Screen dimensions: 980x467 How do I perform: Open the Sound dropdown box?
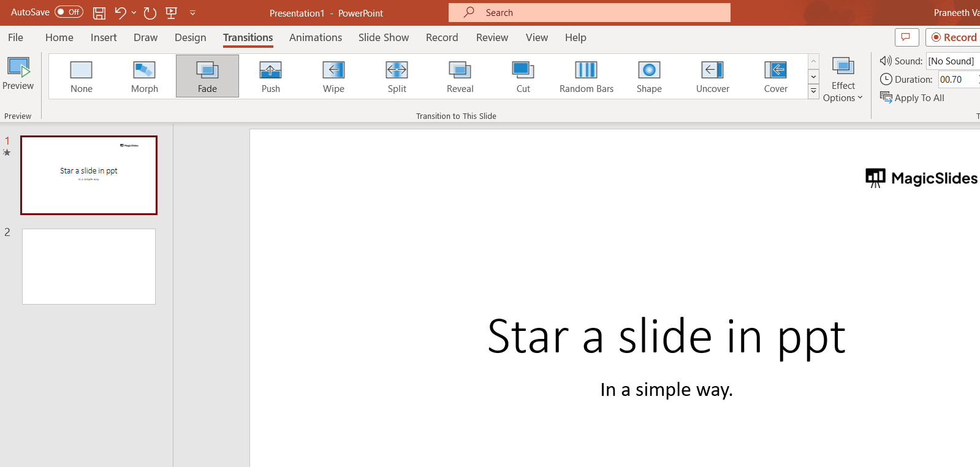coord(952,61)
